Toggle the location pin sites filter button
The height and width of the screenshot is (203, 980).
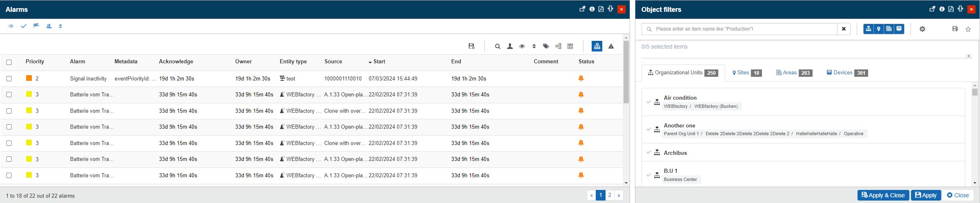(x=878, y=29)
